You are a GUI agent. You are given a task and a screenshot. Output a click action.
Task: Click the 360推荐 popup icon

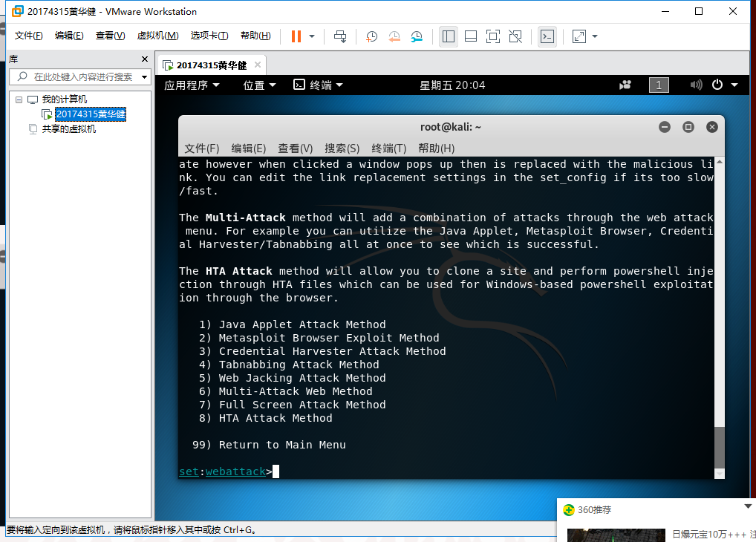pyautogui.click(x=569, y=509)
